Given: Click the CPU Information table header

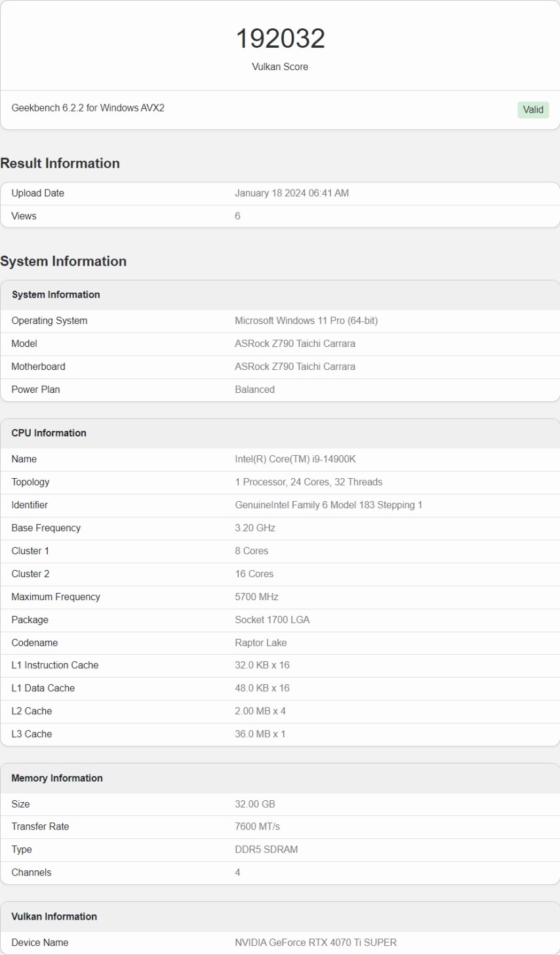Looking at the screenshot, I should click(49, 433).
